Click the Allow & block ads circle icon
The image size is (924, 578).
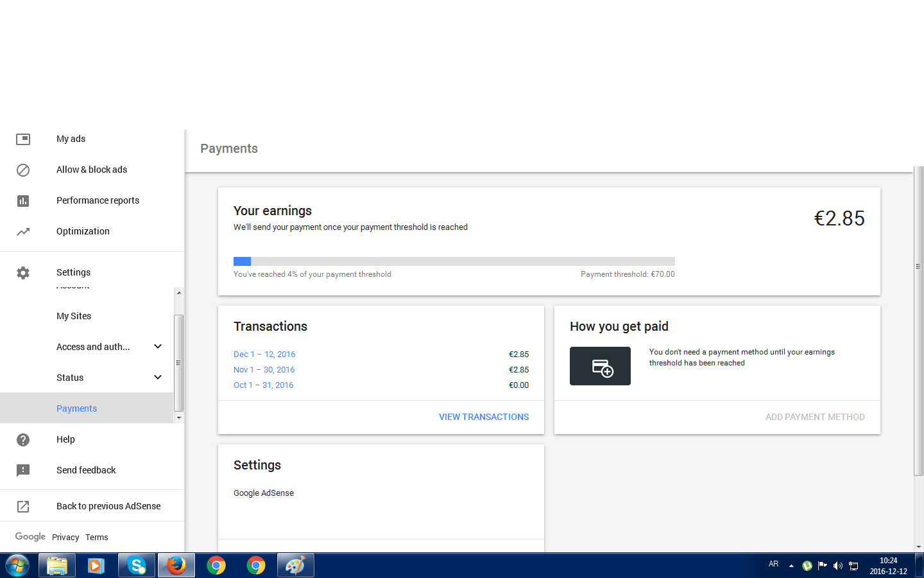coord(23,170)
